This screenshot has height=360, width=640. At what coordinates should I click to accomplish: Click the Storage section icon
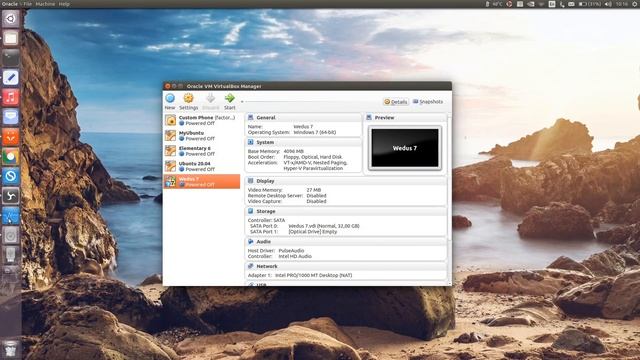tap(251, 211)
